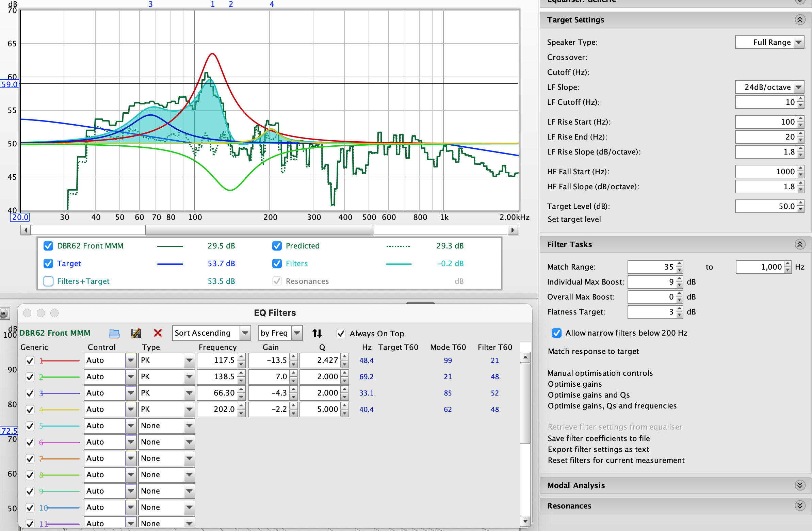The image size is (812, 531).
Task: Click HF Fall Start value field
Action: pos(766,172)
